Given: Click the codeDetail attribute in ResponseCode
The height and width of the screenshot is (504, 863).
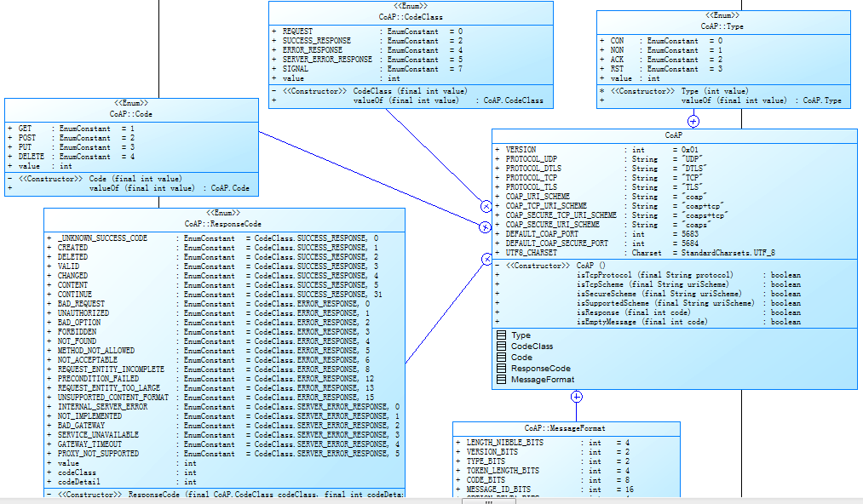Looking at the screenshot, I should click(x=122, y=482).
